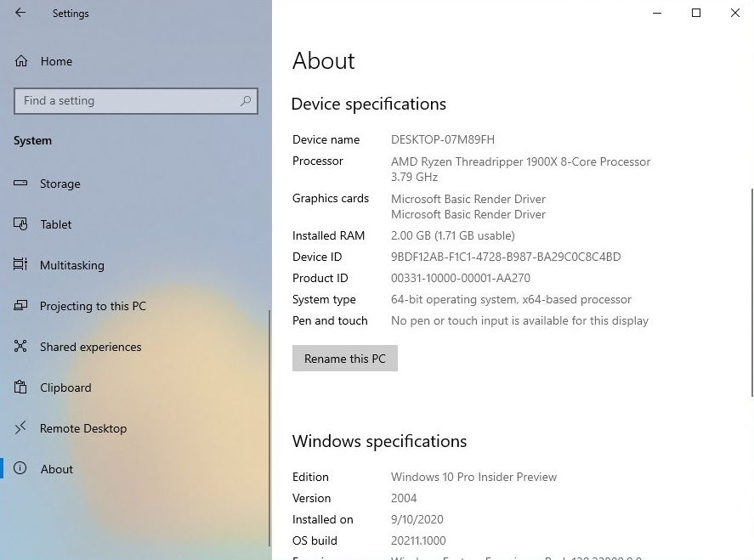
Task: Select Device ID 9BDF12AB value
Action: pyautogui.click(x=506, y=257)
